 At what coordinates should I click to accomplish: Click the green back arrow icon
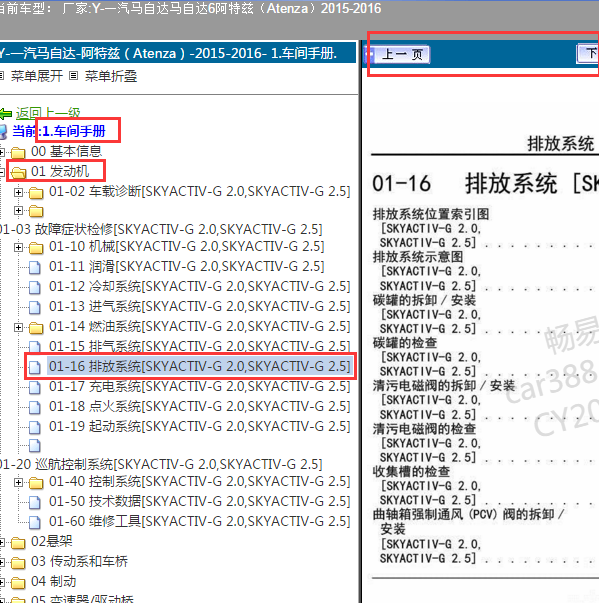coord(6,114)
